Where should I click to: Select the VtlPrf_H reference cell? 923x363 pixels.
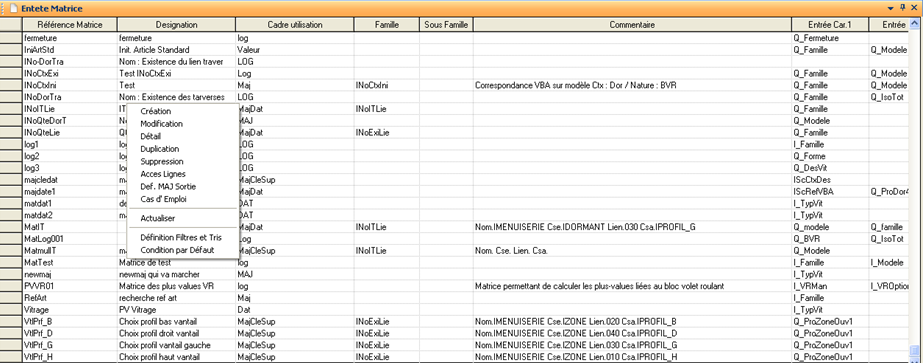click(x=70, y=357)
